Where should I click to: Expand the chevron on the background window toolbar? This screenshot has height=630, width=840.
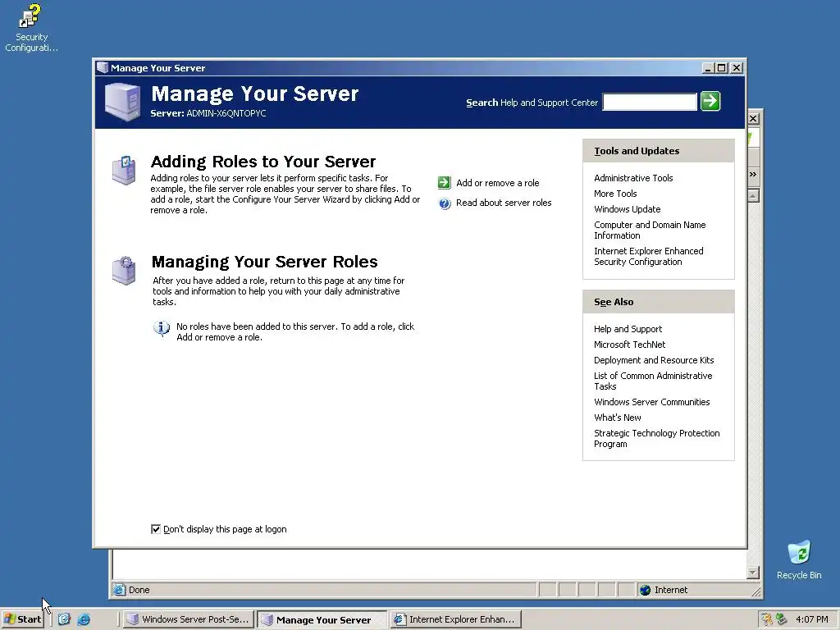753,175
